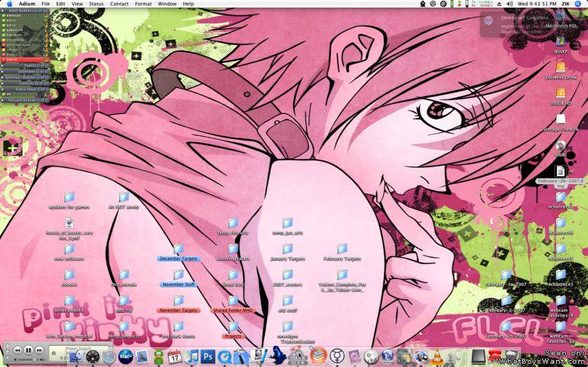This screenshot has width=588, height=367.
Task: Open the Window menu
Action: [x=167, y=3]
